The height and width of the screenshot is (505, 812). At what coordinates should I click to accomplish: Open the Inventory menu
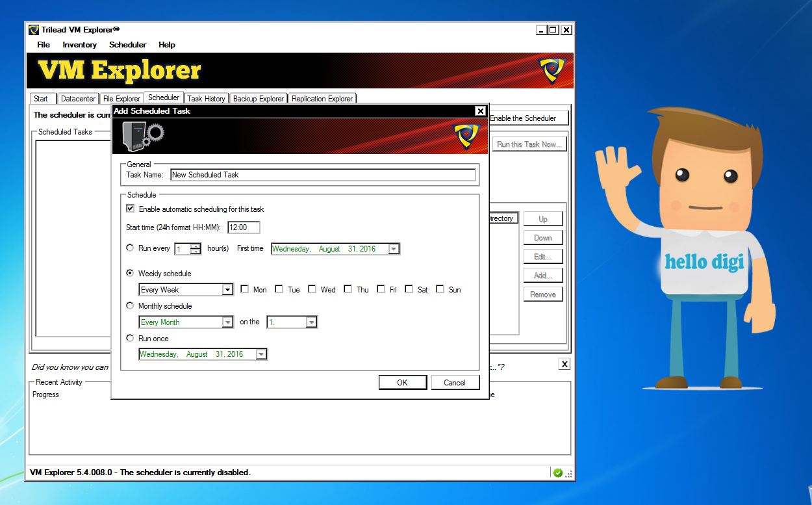pyautogui.click(x=79, y=45)
